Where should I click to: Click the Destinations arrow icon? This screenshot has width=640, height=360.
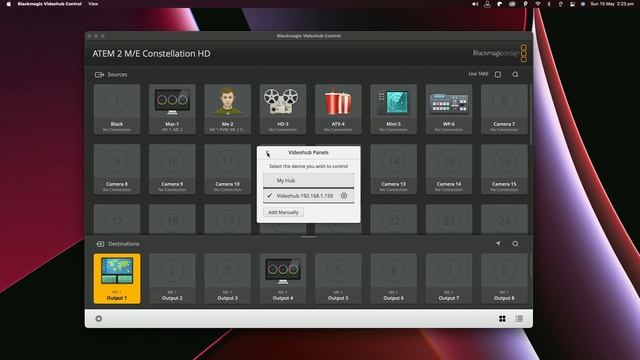498,243
